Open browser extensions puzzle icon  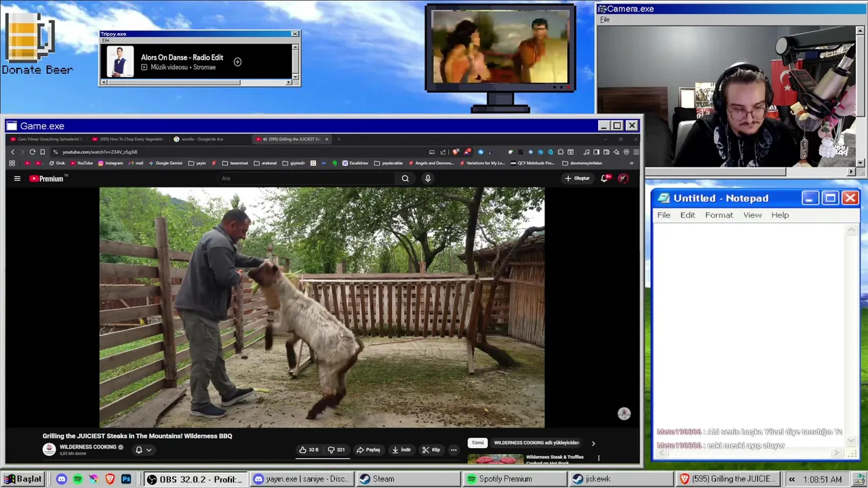point(560,152)
